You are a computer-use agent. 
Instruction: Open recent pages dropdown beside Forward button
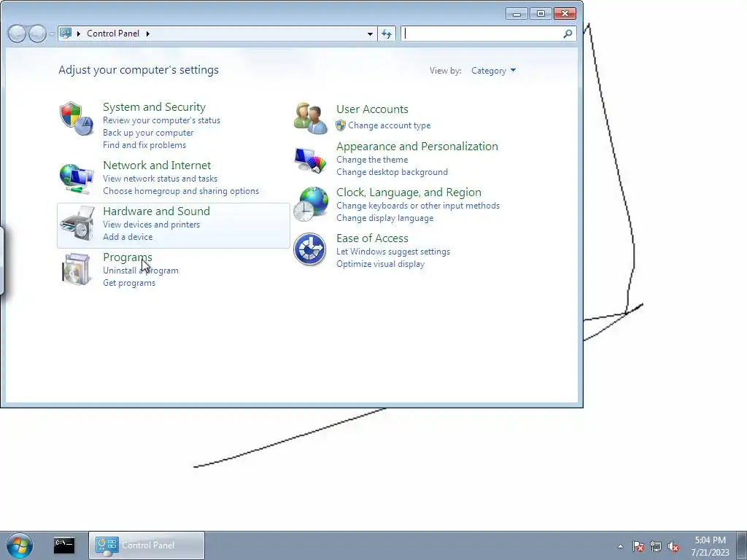point(52,34)
